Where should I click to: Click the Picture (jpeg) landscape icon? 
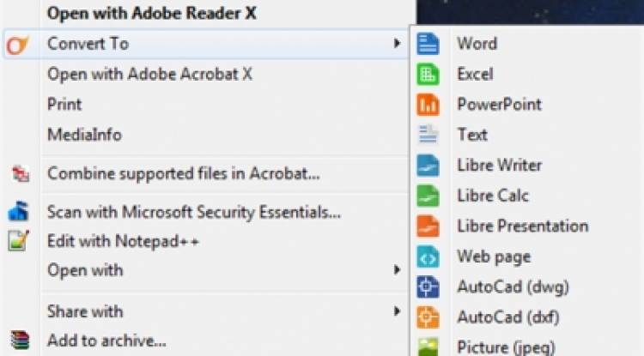[428, 347]
